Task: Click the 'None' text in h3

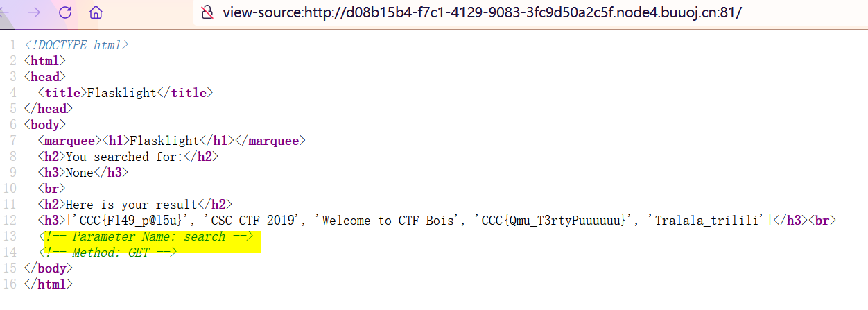Action: 79,173
